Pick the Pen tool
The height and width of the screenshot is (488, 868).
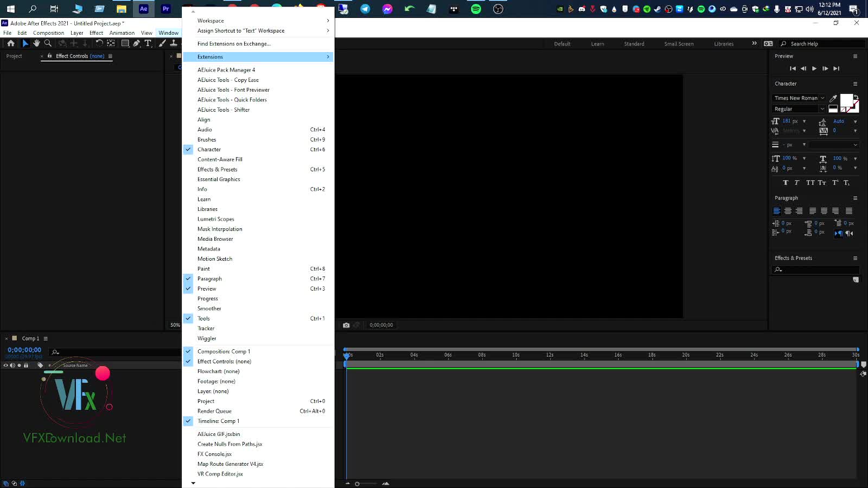pyautogui.click(x=136, y=43)
